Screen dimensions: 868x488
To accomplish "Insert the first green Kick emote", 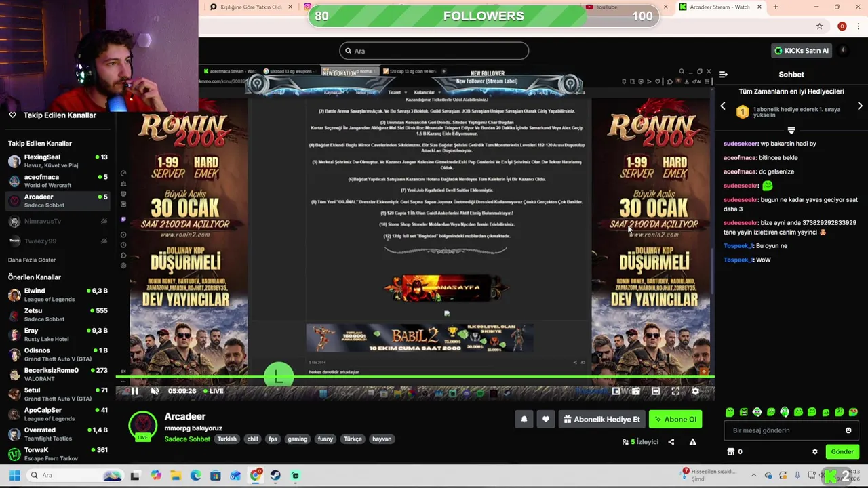I will click(x=730, y=412).
